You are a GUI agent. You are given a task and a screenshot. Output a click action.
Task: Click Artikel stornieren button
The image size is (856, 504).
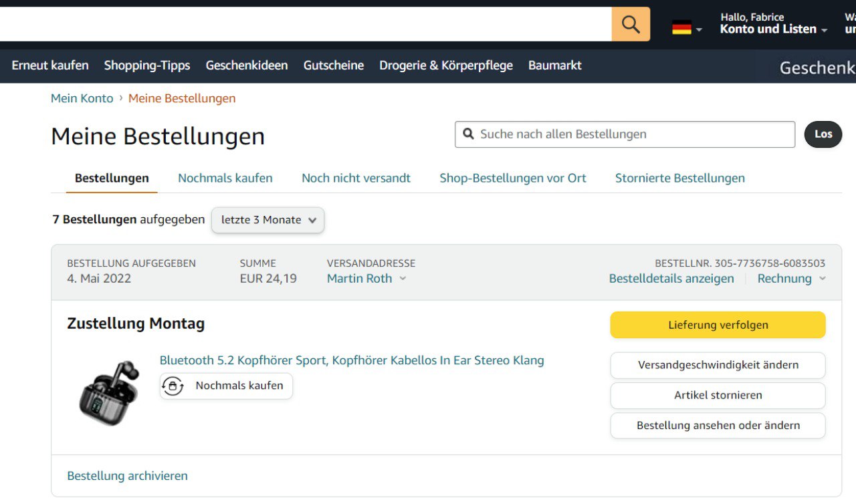coord(718,395)
